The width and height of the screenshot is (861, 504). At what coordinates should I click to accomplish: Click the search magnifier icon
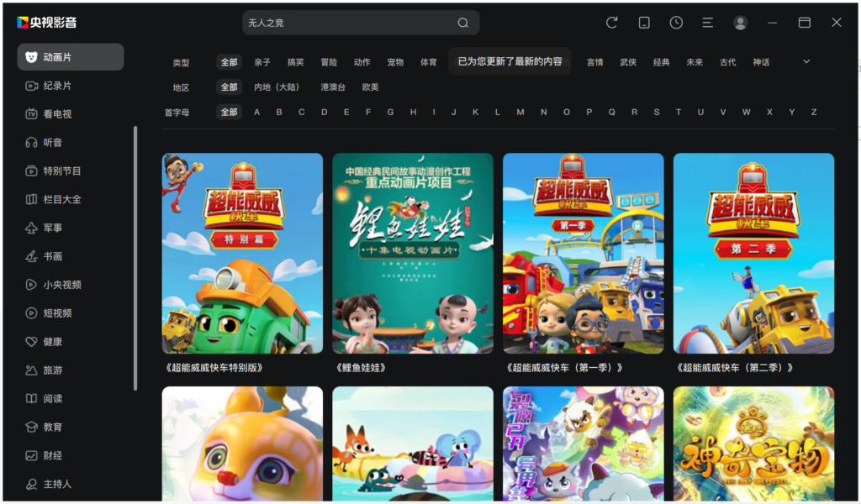[x=463, y=23]
